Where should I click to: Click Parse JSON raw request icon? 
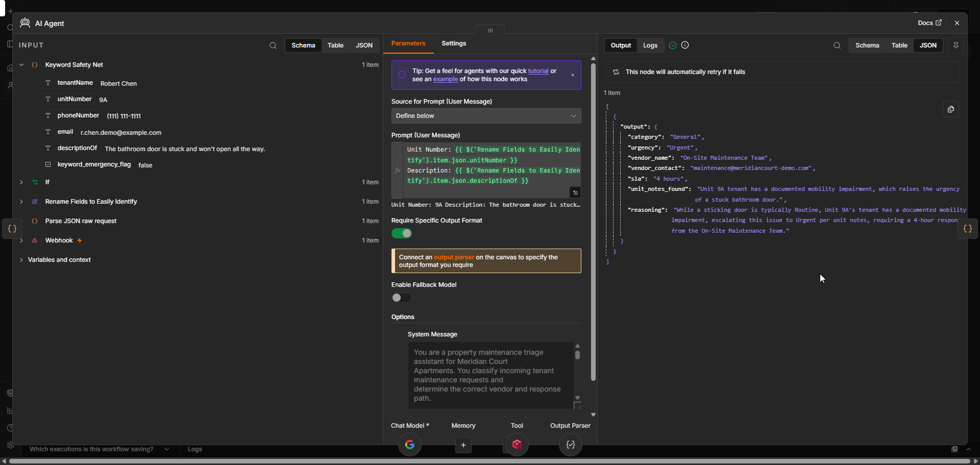pyautogui.click(x=35, y=221)
